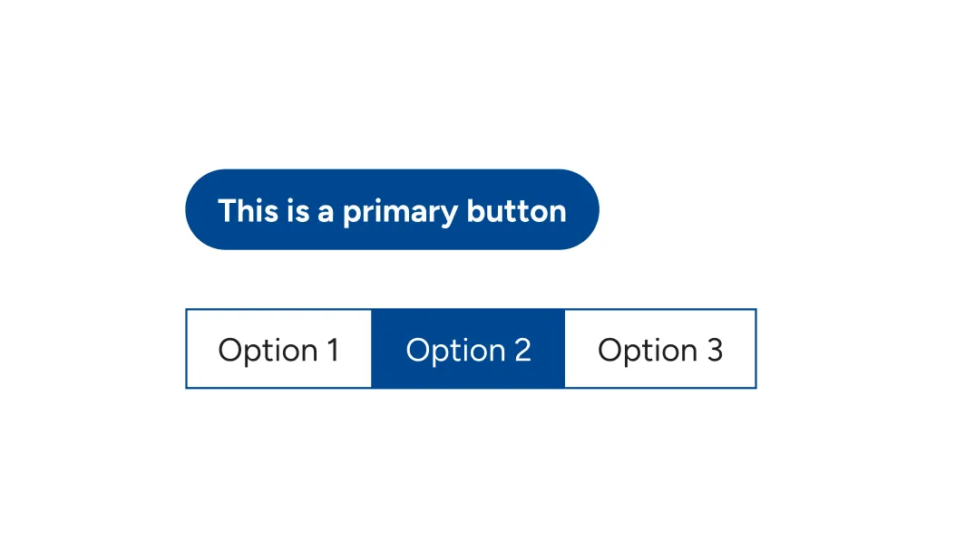Image resolution: width=965 pixels, height=560 pixels.
Task: Tap the white 'primary button' text label
Action: 454,212
